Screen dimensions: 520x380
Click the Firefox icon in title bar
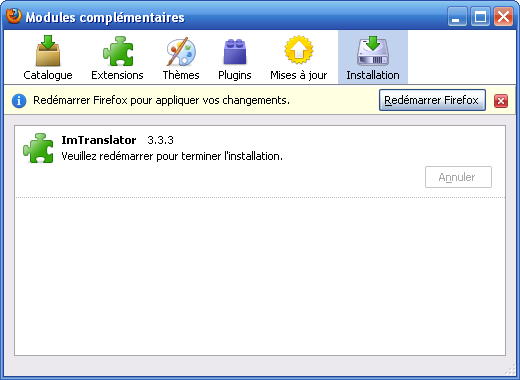14,16
